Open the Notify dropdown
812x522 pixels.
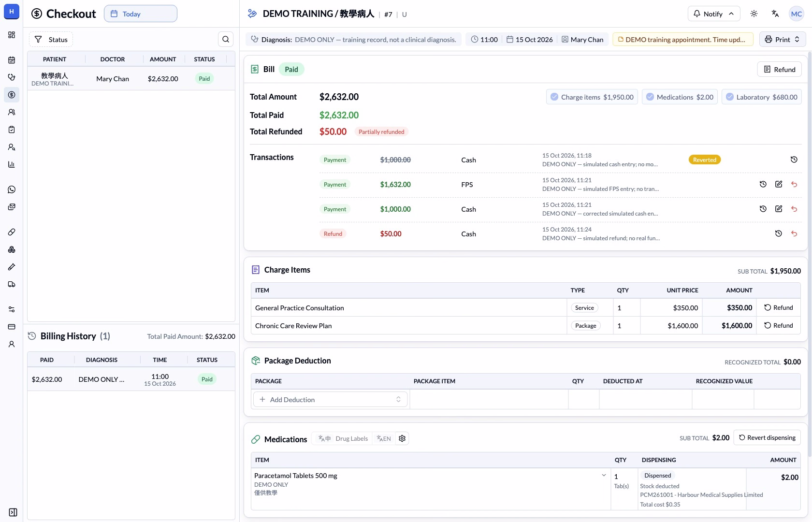[x=713, y=14]
